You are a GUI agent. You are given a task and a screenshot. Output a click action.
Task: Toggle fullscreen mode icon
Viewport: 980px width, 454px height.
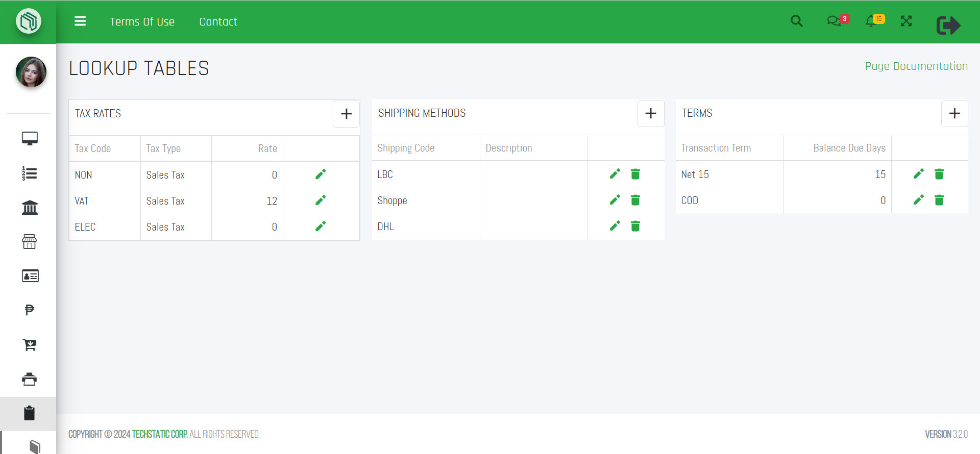[906, 21]
